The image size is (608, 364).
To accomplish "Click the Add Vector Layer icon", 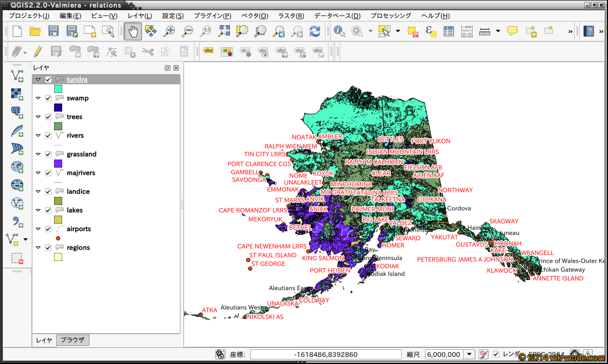I will point(17,76).
